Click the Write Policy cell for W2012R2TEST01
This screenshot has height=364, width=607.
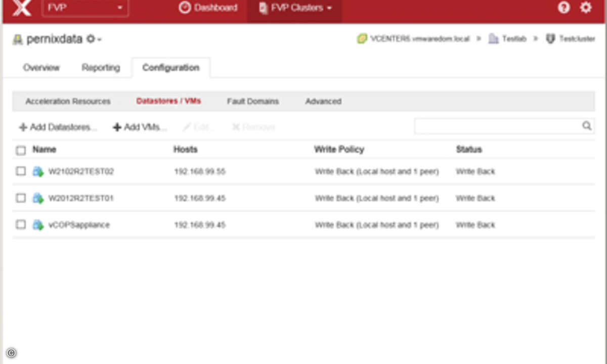click(x=377, y=199)
